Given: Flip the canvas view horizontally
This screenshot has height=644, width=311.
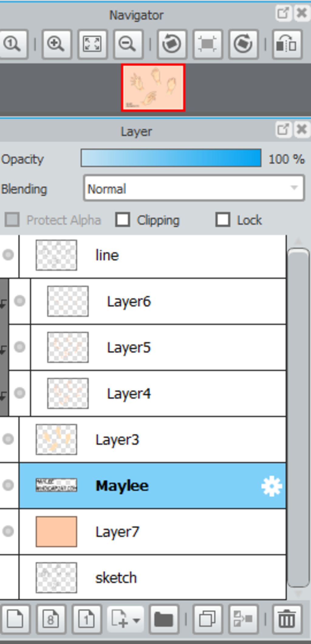Looking at the screenshot, I should point(287,44).
